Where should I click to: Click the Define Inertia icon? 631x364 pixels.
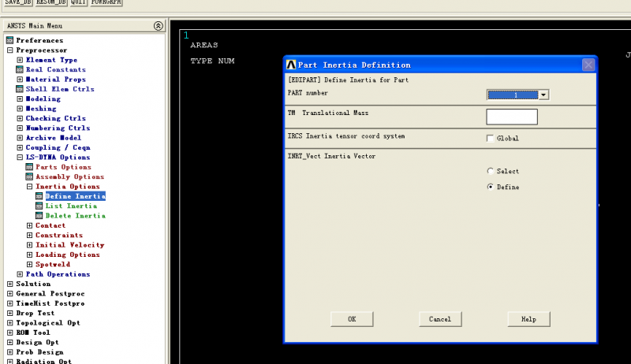point(39,196)
